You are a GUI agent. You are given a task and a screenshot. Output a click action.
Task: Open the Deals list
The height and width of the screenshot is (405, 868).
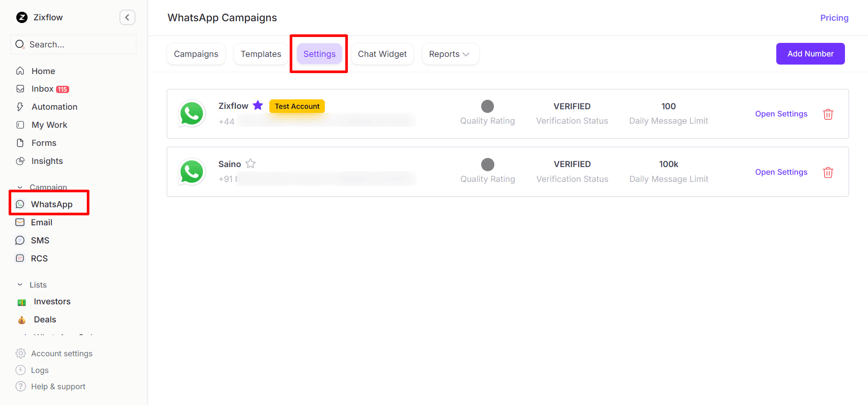[45, 320]
